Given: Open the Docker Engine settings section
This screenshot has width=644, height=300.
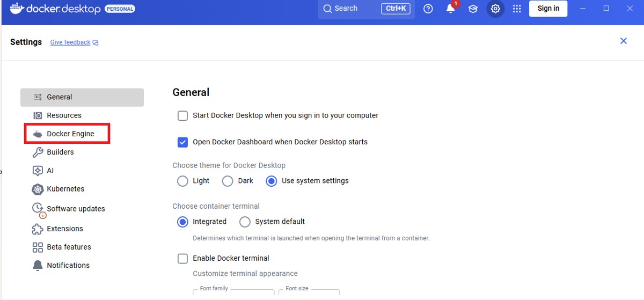Looking at the screenshot, I should click(x=70, y=134).
